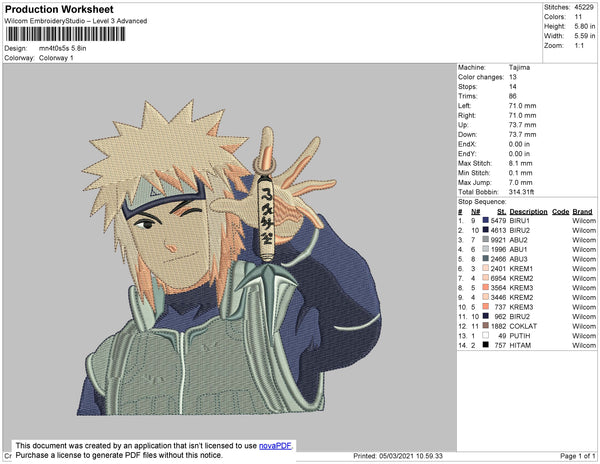This screenshot has width=600, height=464.
Task: Click the Code column header
Action: 561,212
